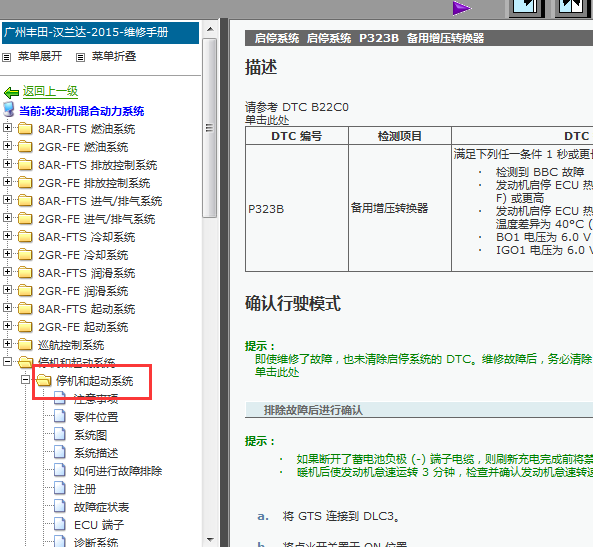Expand the 8AR-FTS 排放控制系统 node

7,163
